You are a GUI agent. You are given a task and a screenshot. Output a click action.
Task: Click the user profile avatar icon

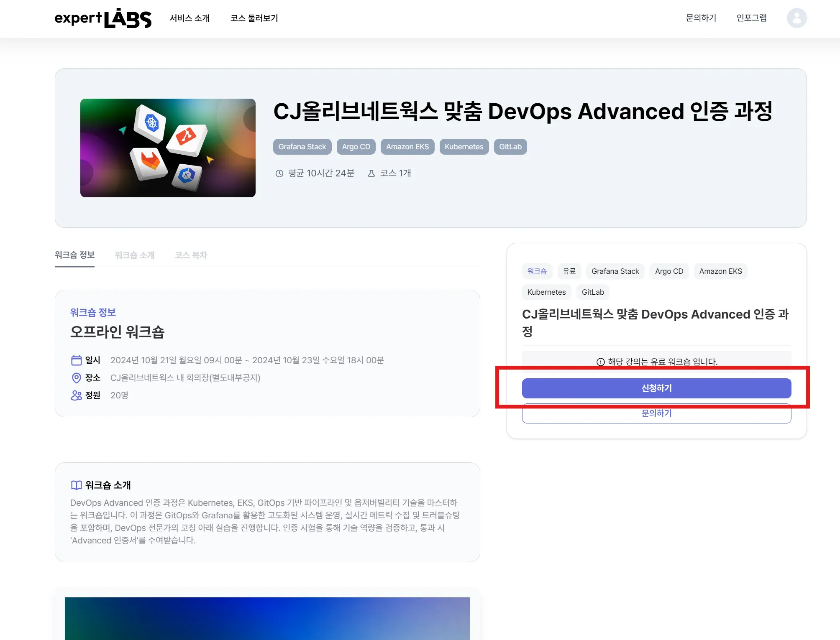click(x=796, y=18)
